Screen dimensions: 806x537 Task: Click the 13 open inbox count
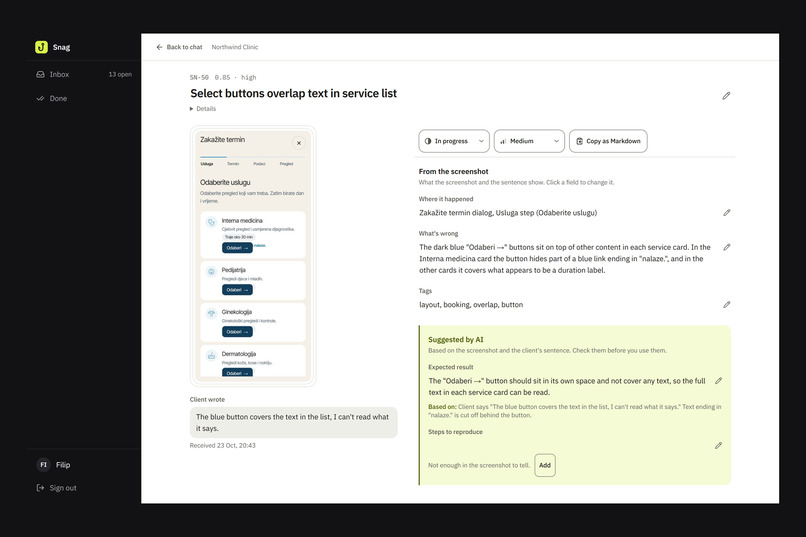click(120, 75)
